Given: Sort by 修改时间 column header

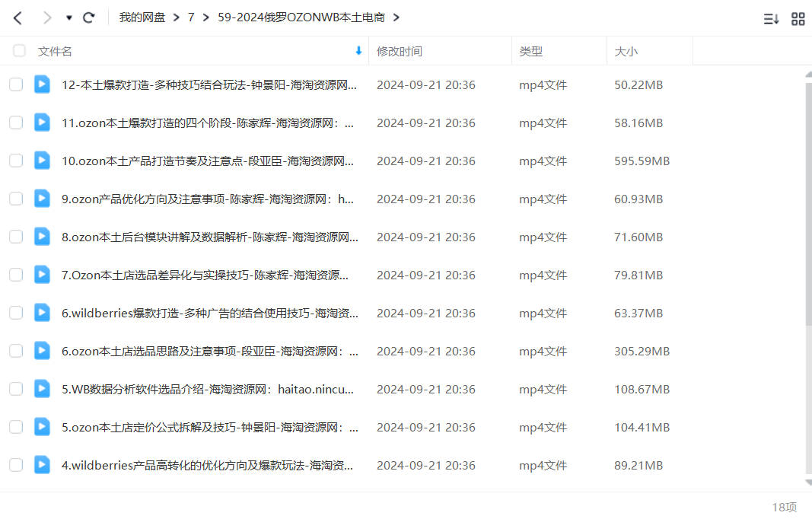Looking at the screenshot, I should pyautogui.click(x=400, y=51).
